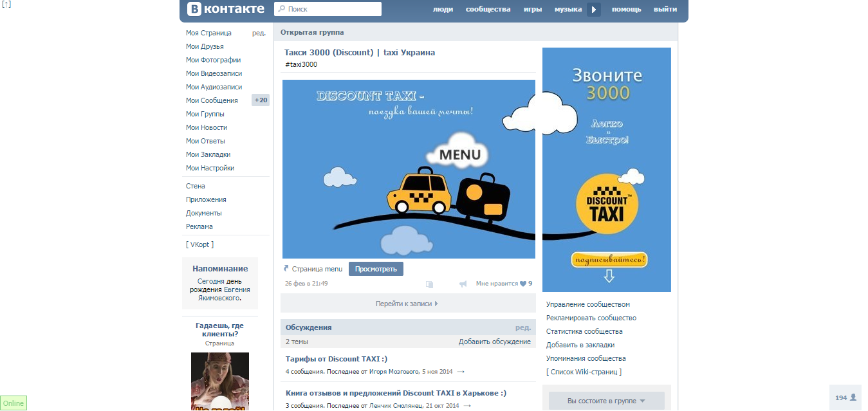Open Мои Видеозаписи

(214, 73)
